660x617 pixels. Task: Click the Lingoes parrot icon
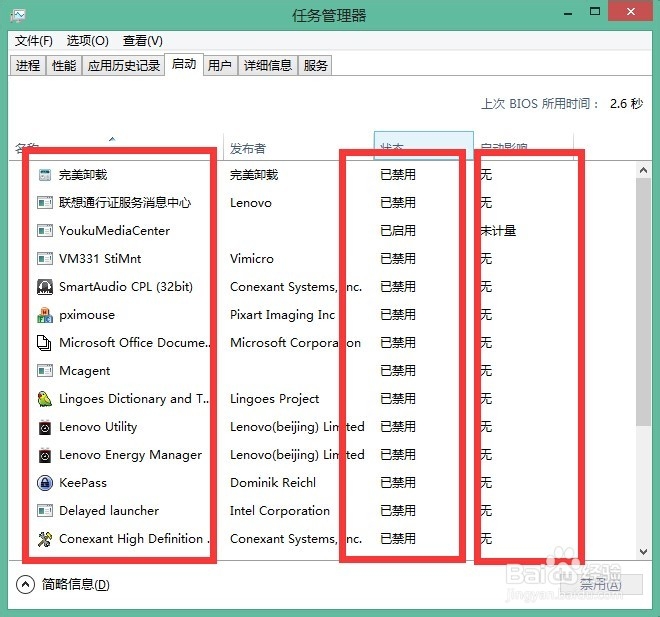[x=45, y=399]
